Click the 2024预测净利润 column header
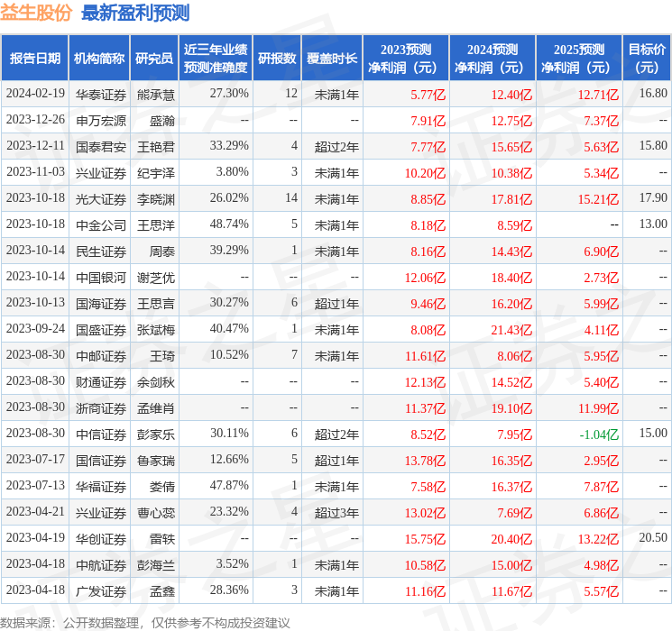 [492, 59]
